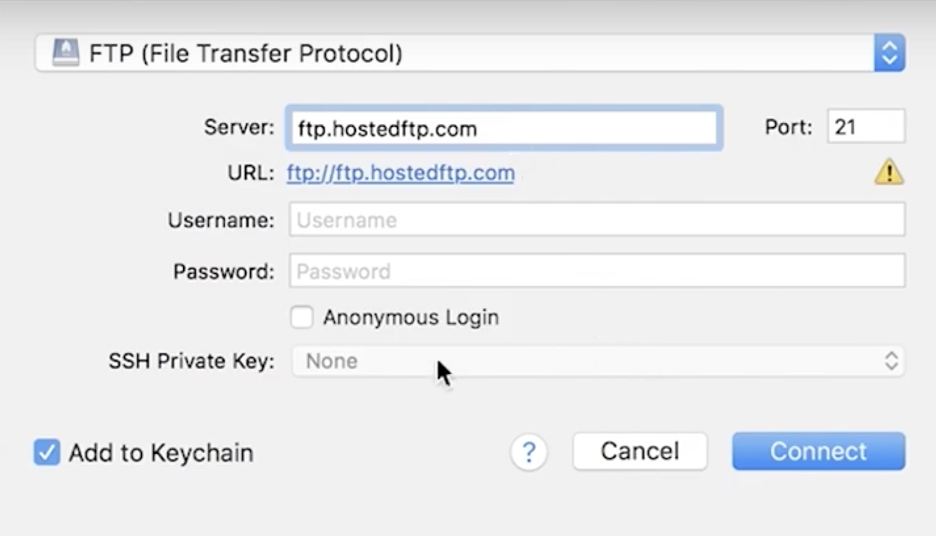Open the ftp://ftp.hostedftp.com URL link

tap(400, 173)
